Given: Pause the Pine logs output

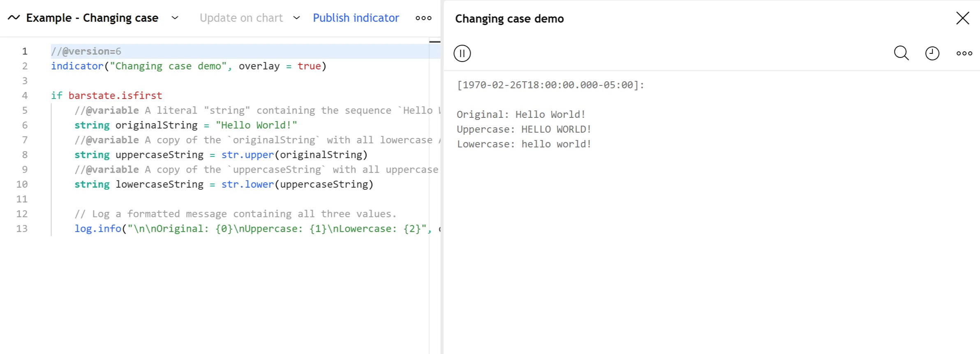Looking at the screenshot, I should tap(462, 53).
